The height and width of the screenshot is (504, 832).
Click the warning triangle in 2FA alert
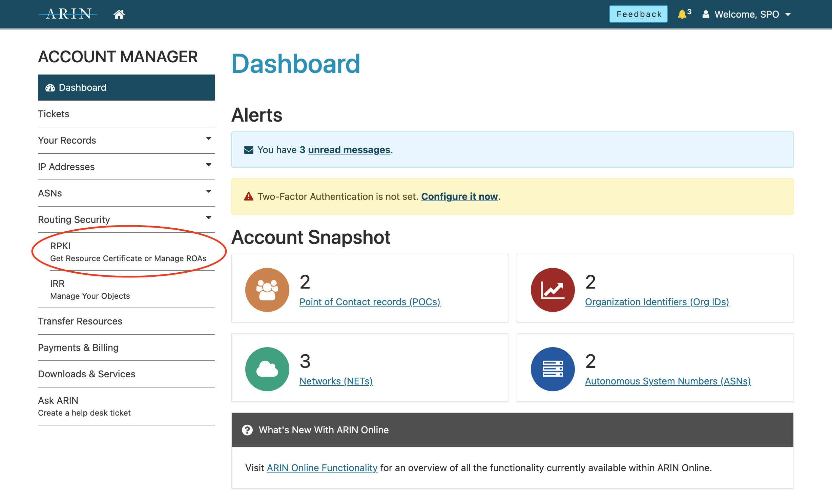pyautogui.click(x=249, y=196)
